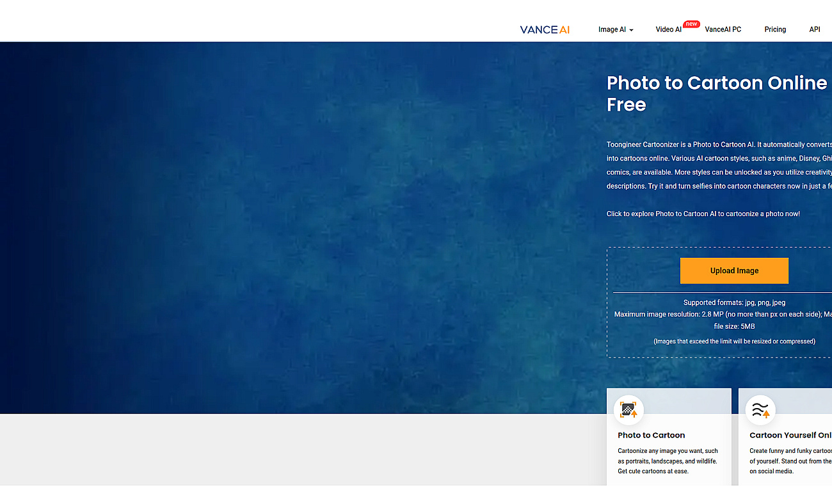This screenshot has width=832, height=504.
Task: Click the Cartoon Yourself card icon
Action: (760, 410)
